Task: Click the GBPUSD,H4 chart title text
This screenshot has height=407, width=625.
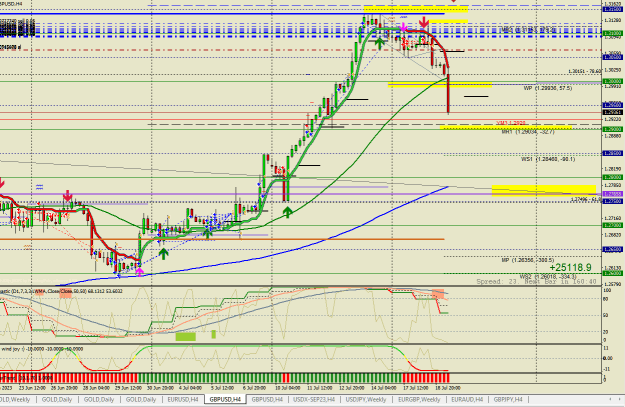Action: pos(11,4)
